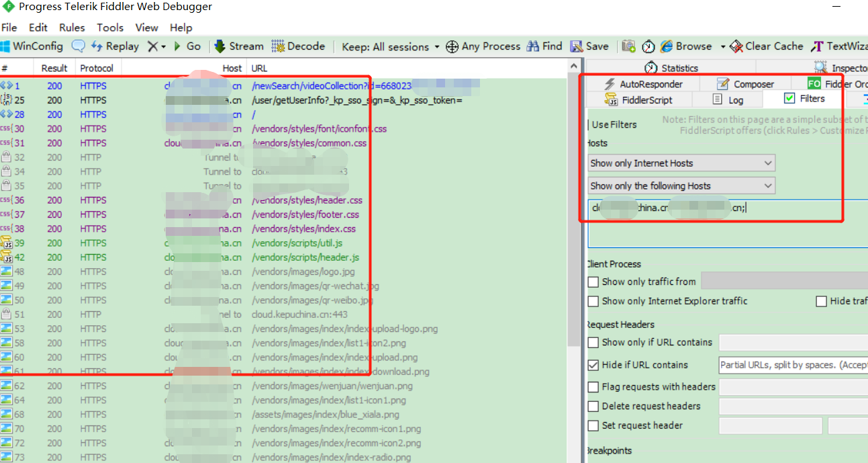Click the CSS icon of session 30
Image resolution: width=868 pixels, height=463 pixels.
point(7,128)
